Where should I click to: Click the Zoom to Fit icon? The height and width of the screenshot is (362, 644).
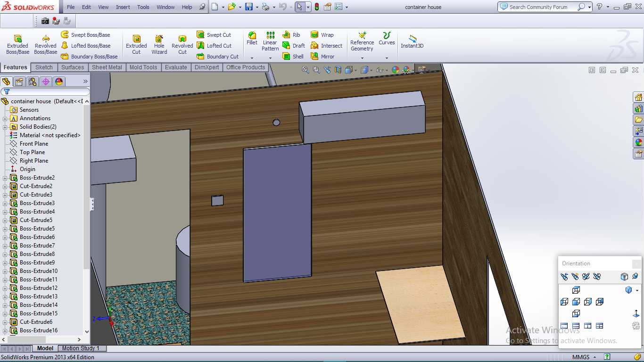click(x=305, y=70)
